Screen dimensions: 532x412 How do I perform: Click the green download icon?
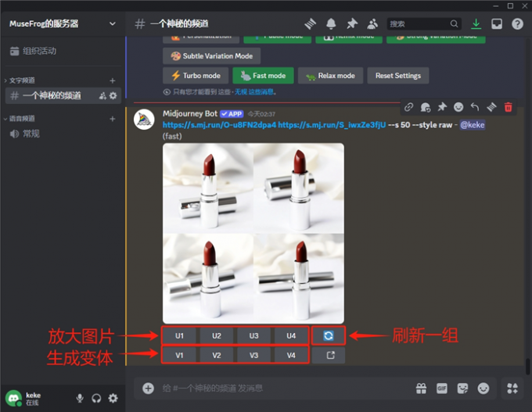(476, 23)
